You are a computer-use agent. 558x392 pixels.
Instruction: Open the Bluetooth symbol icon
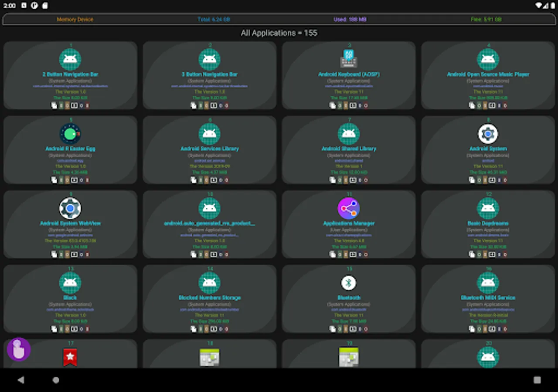coord(349,283)
